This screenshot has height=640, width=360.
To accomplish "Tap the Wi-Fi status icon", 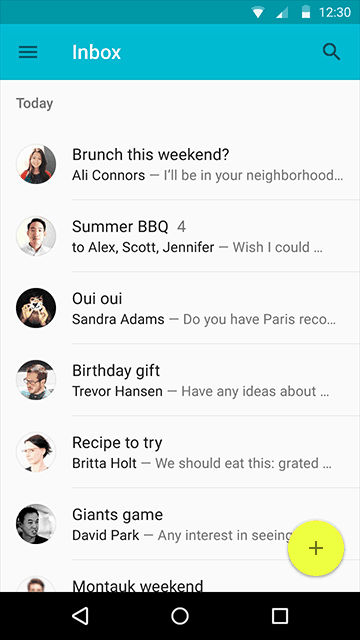I will (258, 13).
